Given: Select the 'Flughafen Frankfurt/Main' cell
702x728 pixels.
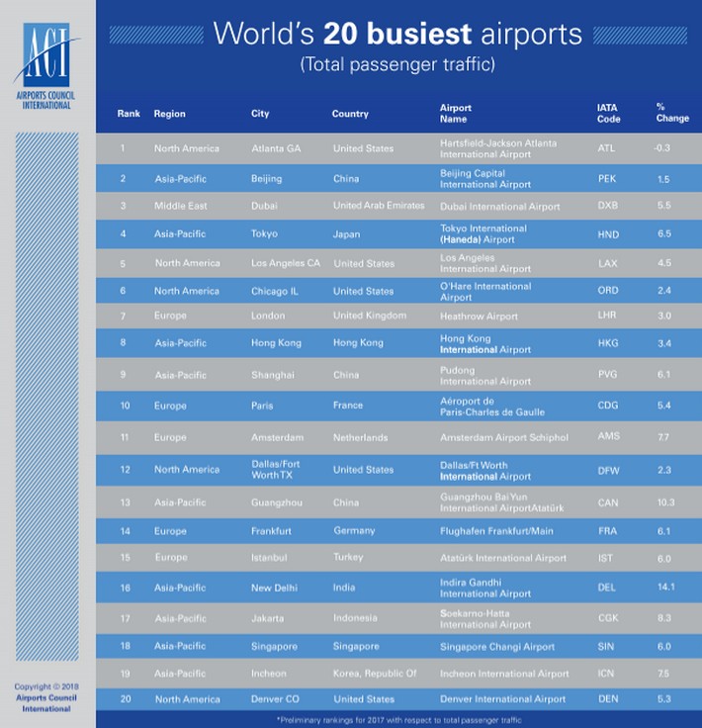Looking at the screenshot, I should (x=496, y=531).
